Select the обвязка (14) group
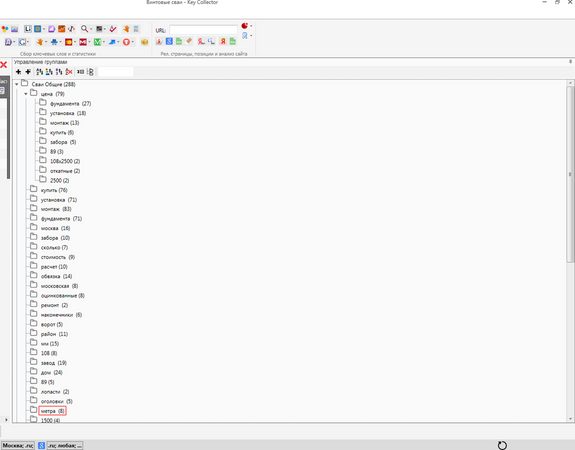This screenshot has height=450, width=575. pos(56,276)
